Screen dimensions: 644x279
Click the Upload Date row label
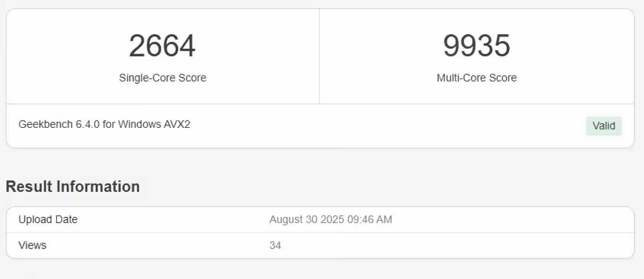[x=48, y=220]
